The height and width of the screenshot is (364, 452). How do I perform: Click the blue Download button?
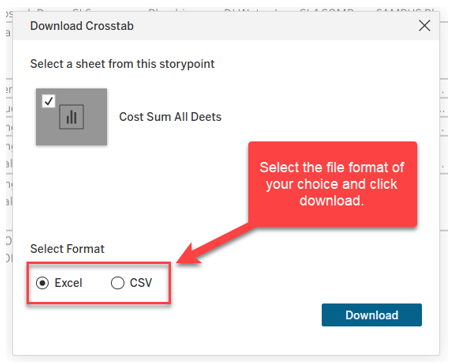(372, 315)
